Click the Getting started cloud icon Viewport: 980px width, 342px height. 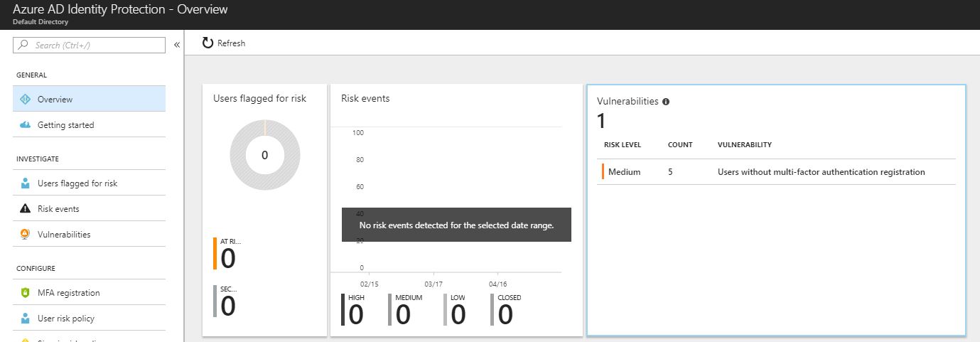pos(25,125)
